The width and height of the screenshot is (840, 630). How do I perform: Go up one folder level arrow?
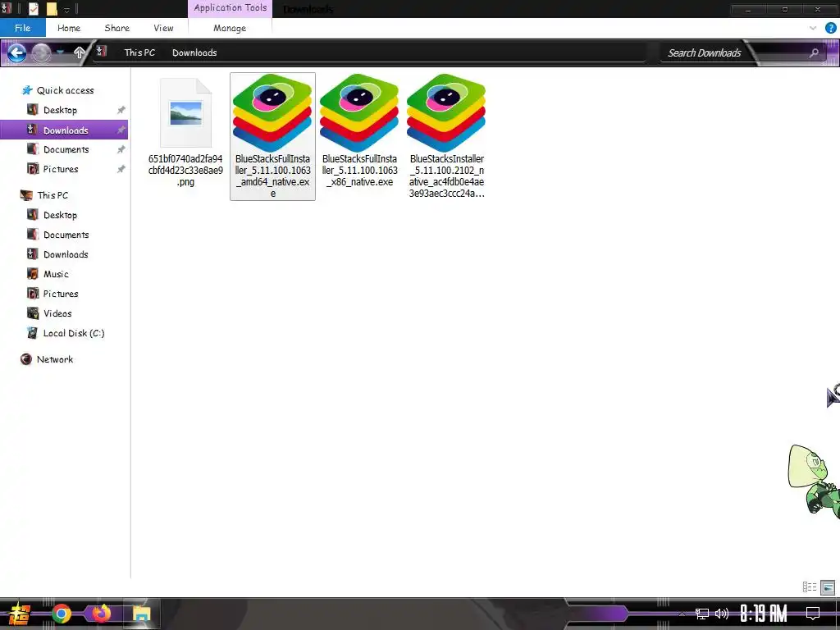(80, 52)
